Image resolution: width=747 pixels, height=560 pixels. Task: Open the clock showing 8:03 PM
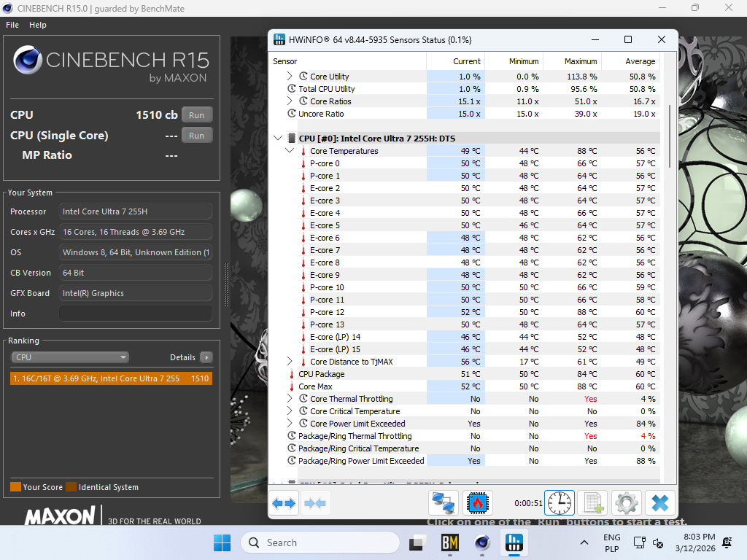click(x=695, y=542)
